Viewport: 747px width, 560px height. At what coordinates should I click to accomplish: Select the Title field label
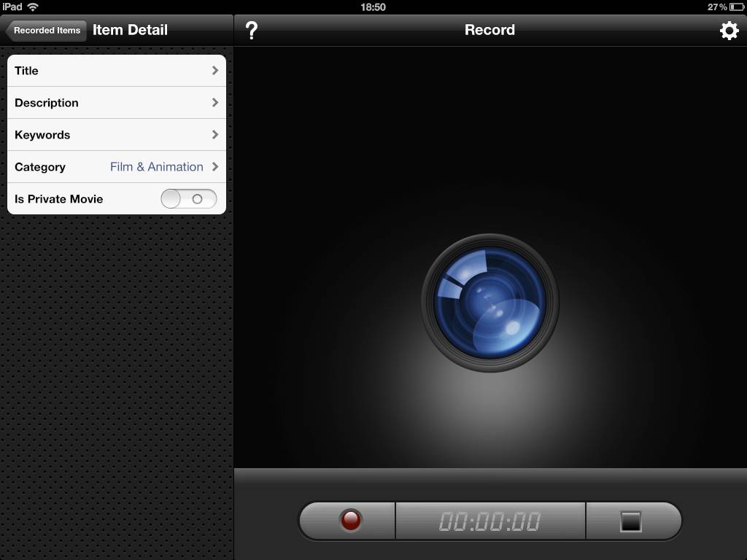tap(26, 71)
